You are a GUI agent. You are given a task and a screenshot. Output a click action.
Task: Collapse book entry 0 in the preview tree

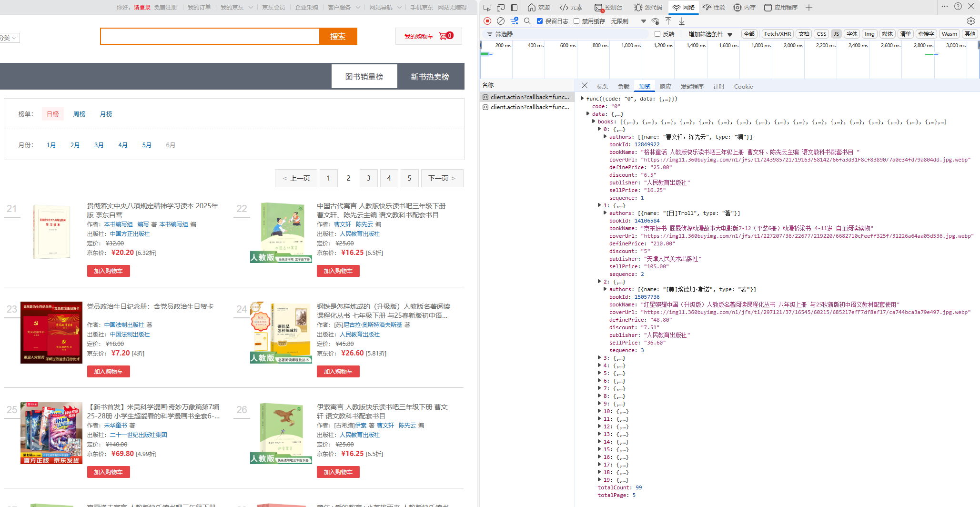(599, 129)
